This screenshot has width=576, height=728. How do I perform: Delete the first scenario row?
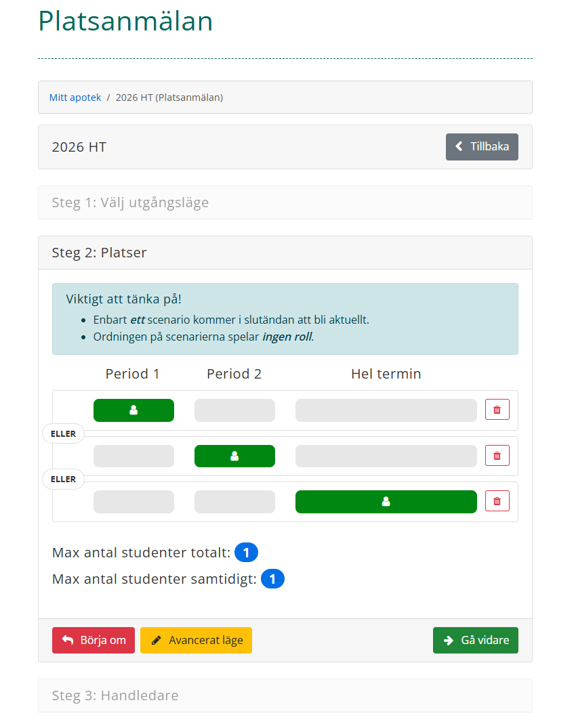coord(497,410)
